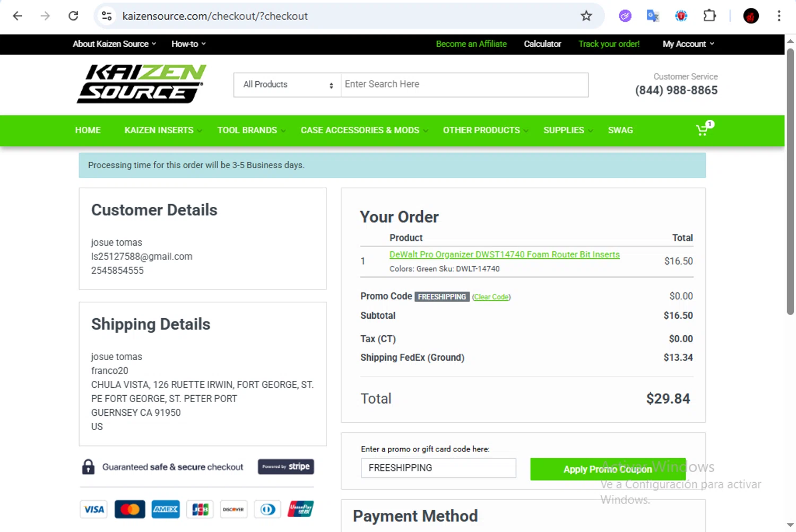Open the Extensions puzzle icon
The image size is (796, 532).
(x=710, y=16)
